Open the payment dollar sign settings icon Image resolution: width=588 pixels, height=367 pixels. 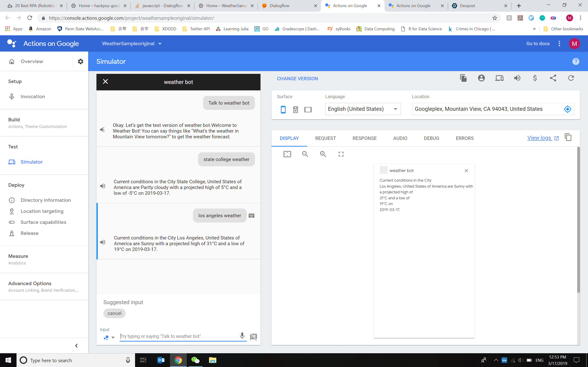(535, 78)
